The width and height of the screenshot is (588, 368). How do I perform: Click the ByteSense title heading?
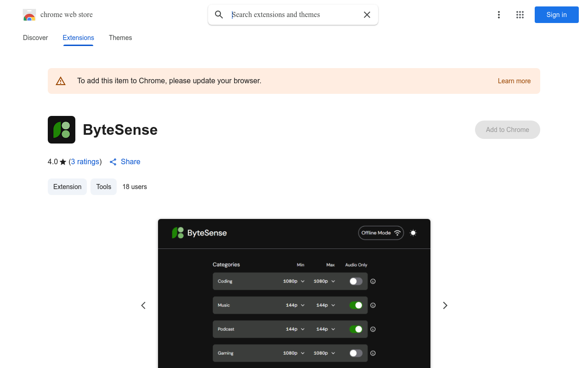(x=120, y=130)
